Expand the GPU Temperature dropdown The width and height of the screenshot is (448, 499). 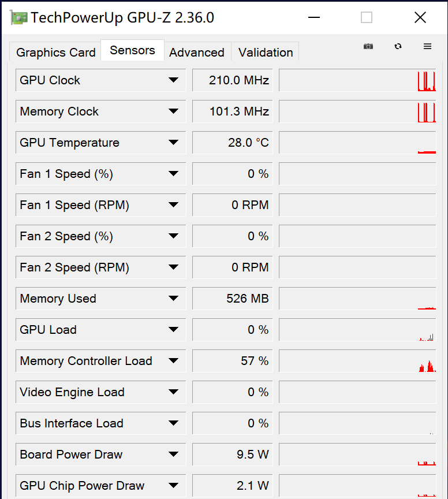click(174, 142)
